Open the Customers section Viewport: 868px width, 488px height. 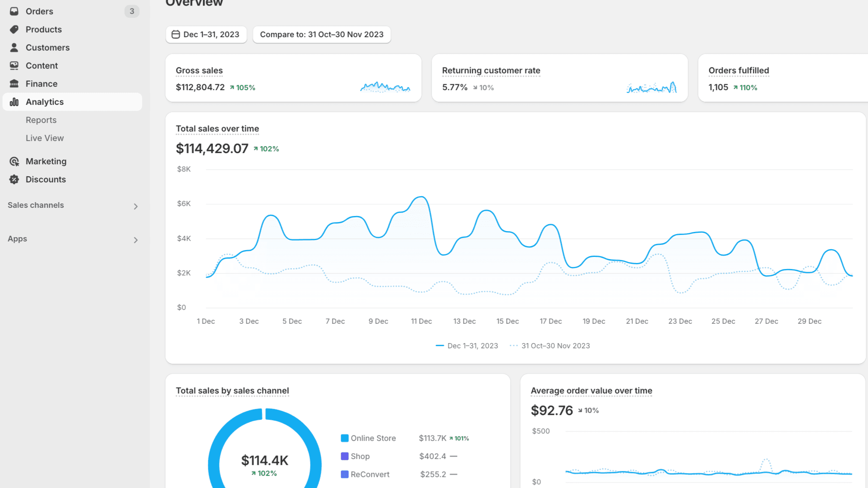[72, 47]
